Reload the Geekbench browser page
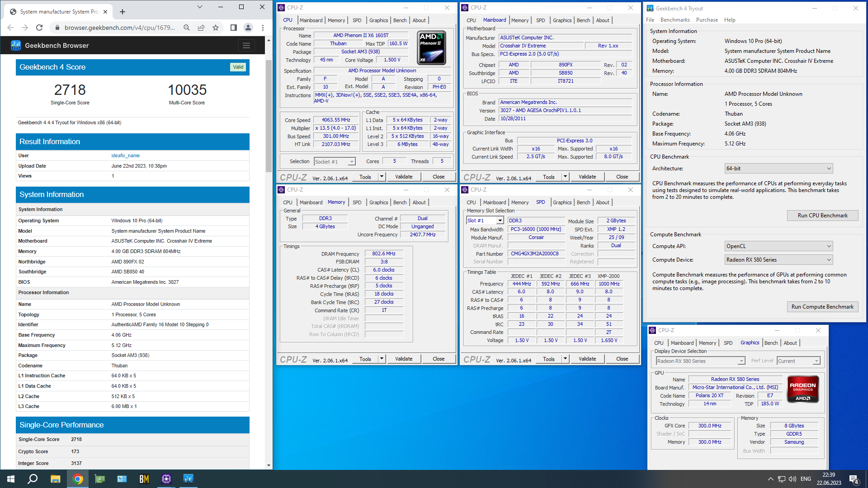This screenshot has width=868, height=488. click(x=39, y=28)
